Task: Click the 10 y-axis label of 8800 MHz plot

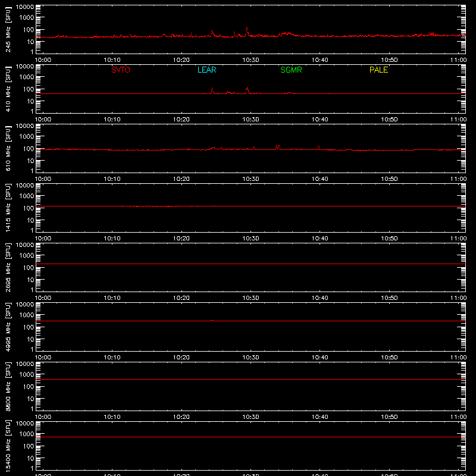Action: (x=30, y=399)
